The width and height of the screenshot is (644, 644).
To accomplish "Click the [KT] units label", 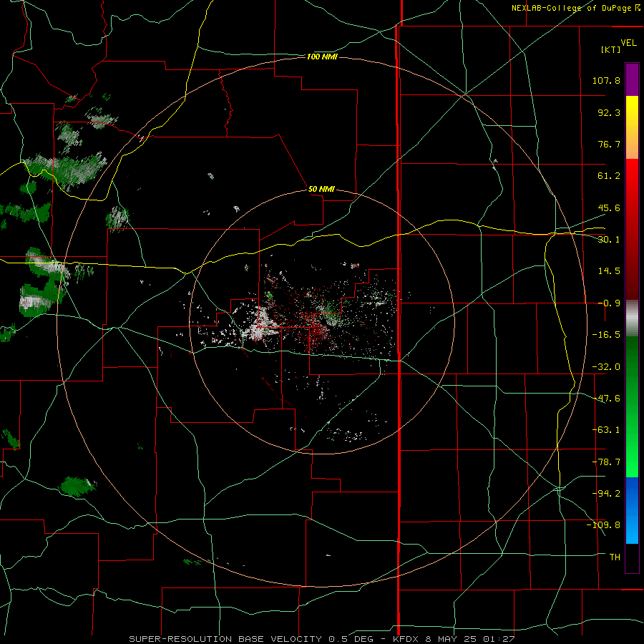I will coord(611,49).
